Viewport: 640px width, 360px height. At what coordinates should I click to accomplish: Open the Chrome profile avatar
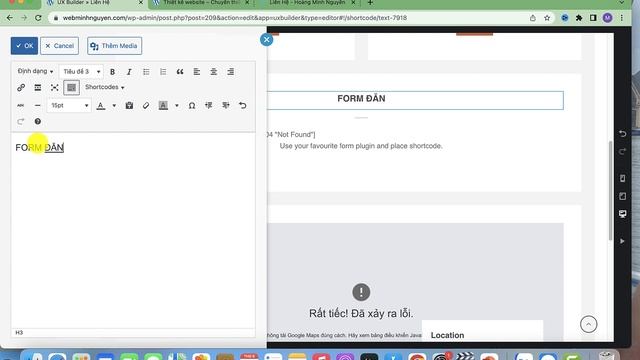(x=607, y=18)
